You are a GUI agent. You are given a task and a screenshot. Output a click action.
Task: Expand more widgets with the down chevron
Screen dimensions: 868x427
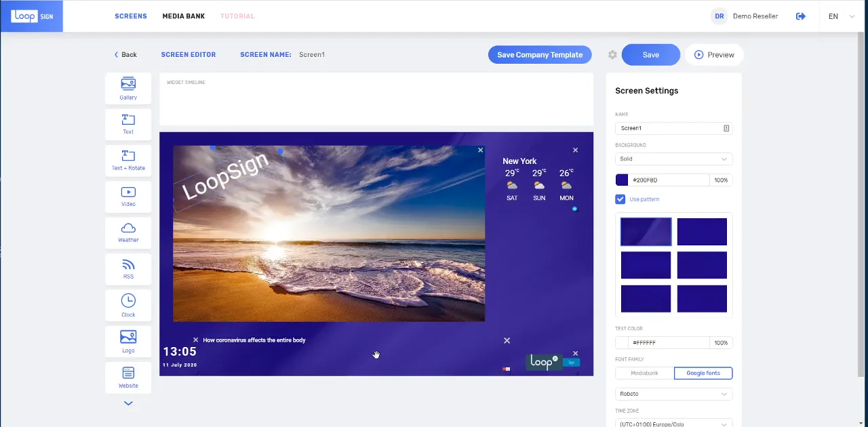(x=128, y=403)
